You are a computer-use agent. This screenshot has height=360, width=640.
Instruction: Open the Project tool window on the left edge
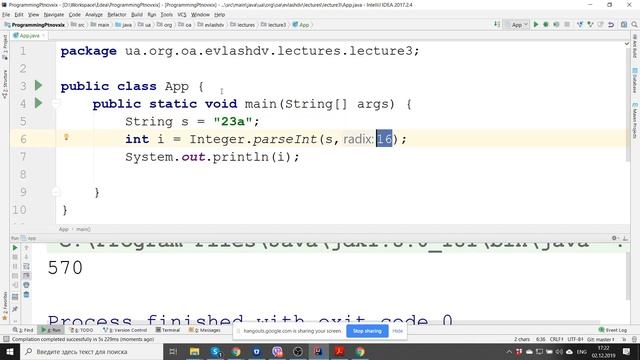(5, 47)
